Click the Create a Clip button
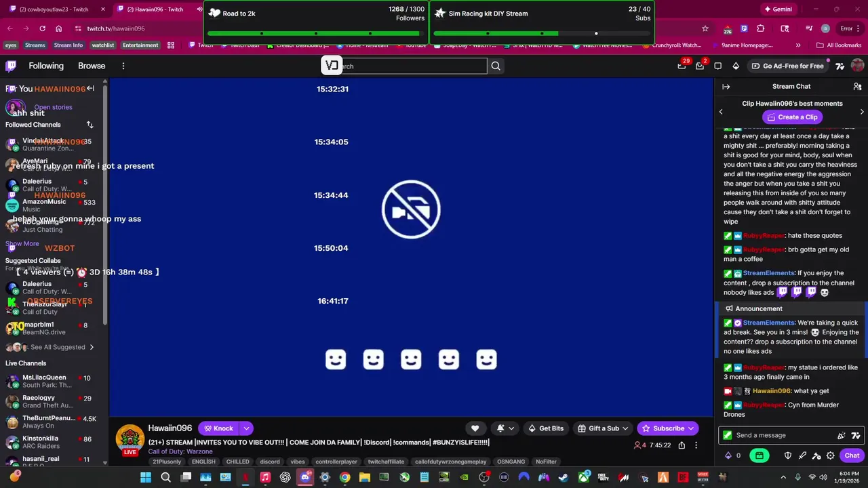Image resolution: width=868 pixels, height=488 pixels. (x=791, y=117)
